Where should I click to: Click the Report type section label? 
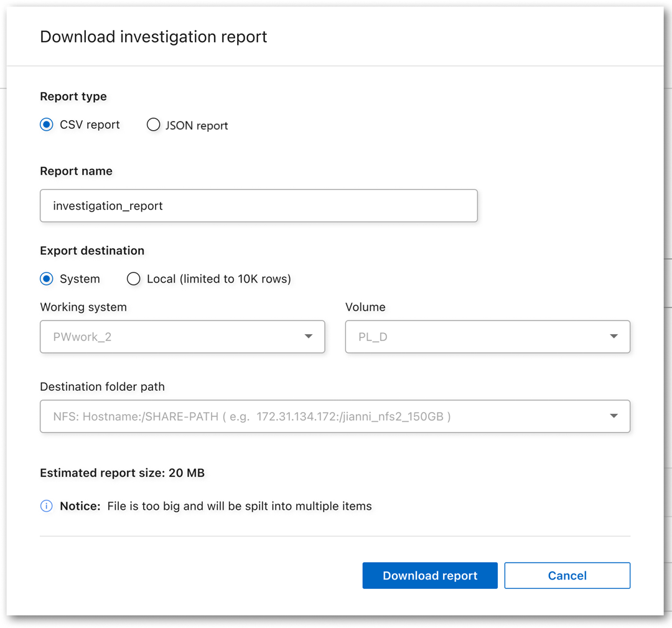click(73, 96)
